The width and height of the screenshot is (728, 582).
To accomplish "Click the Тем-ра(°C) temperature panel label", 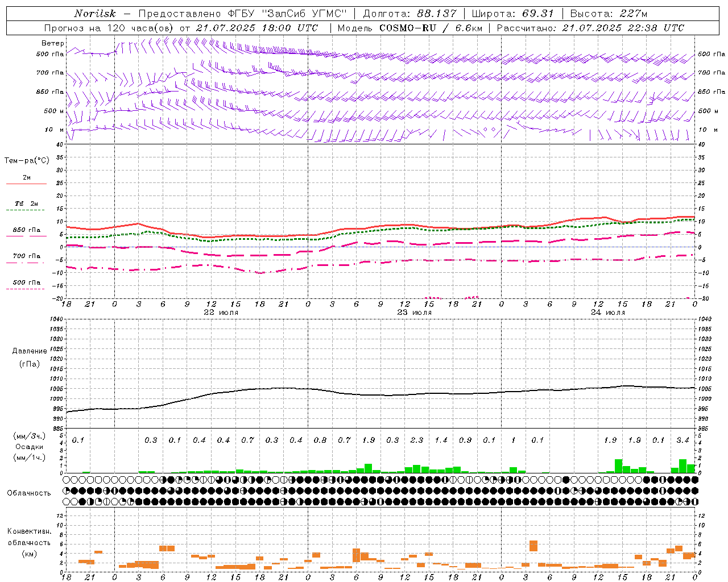I will pos(27,161).
